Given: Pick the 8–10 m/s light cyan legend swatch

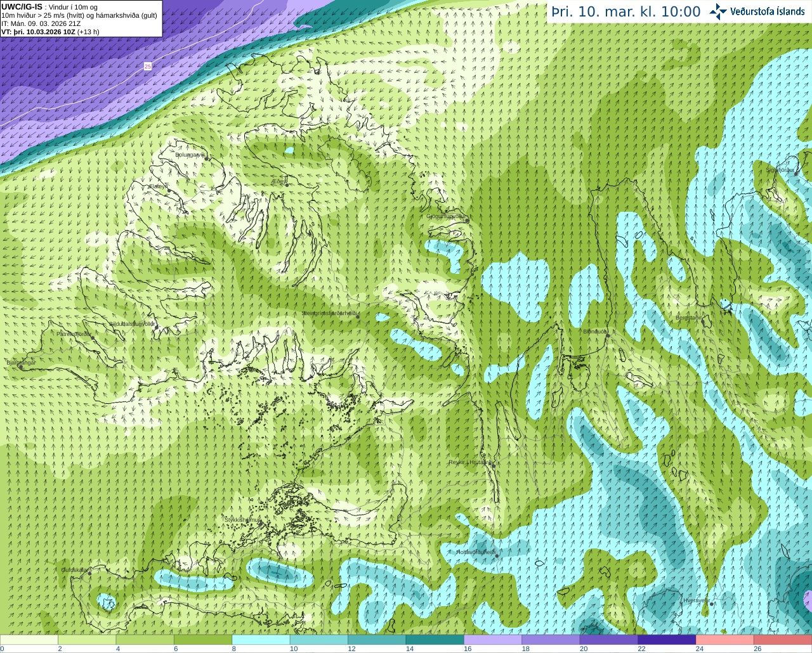Looking at the screenshot, I should coord(261,640).
